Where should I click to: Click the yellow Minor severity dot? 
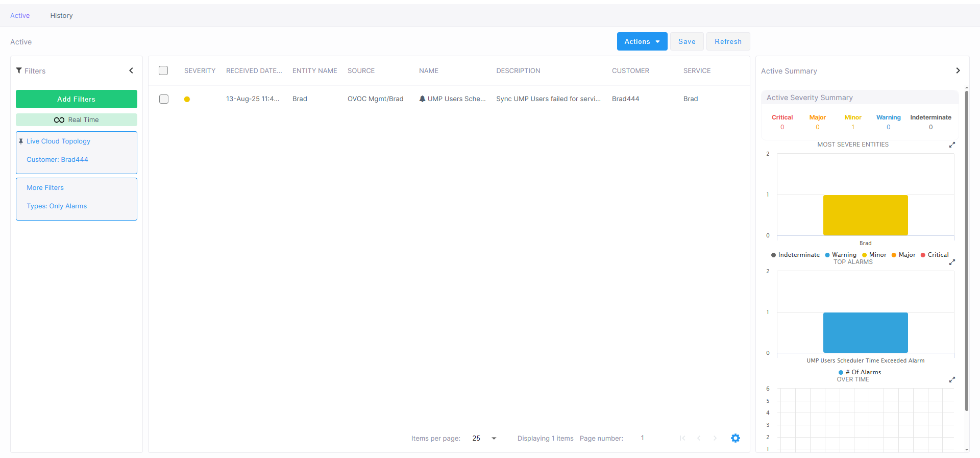tap(187, 100)
